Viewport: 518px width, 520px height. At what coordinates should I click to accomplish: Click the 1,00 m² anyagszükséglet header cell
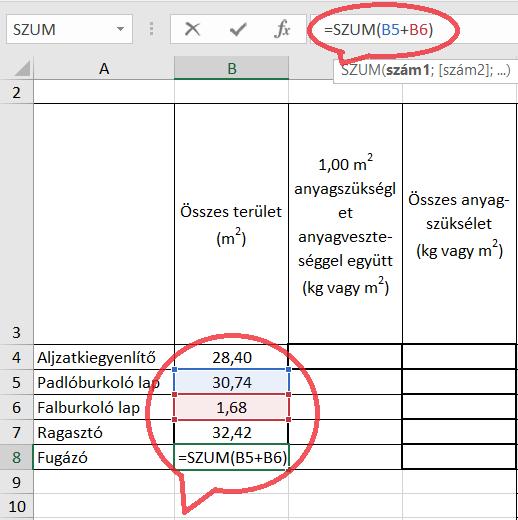[x=345, y=224]
